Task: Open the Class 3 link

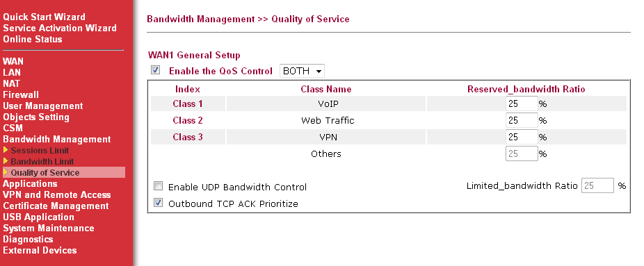Action: (188, 137)
